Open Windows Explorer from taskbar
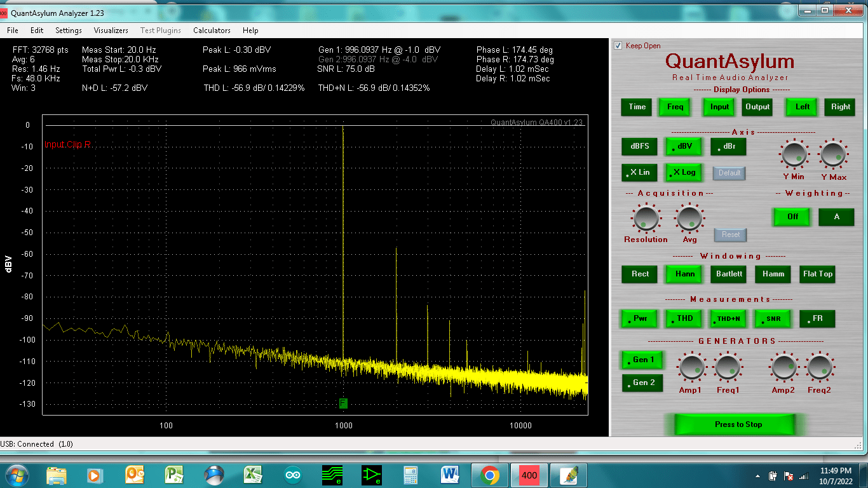Viewport: 868px width, 488px height. click(57, 475)
